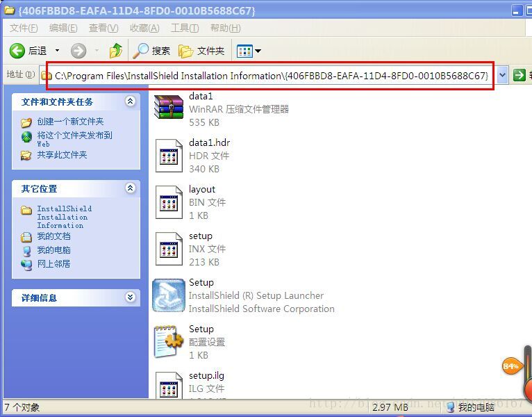This screenshot has width=532, height=417.
Task: Click the orange 84% floating widget
Action: point(511,366)
